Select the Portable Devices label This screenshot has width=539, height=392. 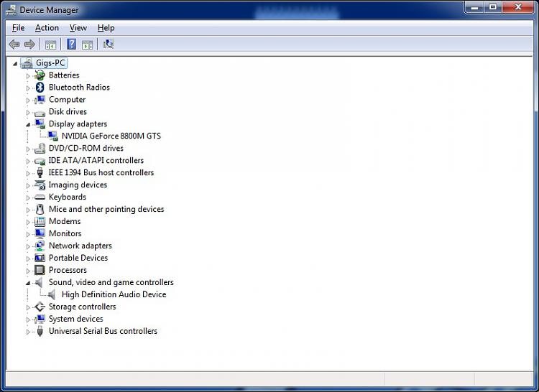[x=78, y=258]
